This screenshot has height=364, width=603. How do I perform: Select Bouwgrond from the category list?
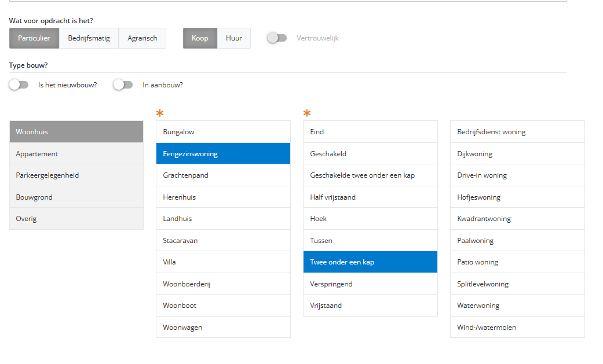pyautogui.click(x=76, y=197)
